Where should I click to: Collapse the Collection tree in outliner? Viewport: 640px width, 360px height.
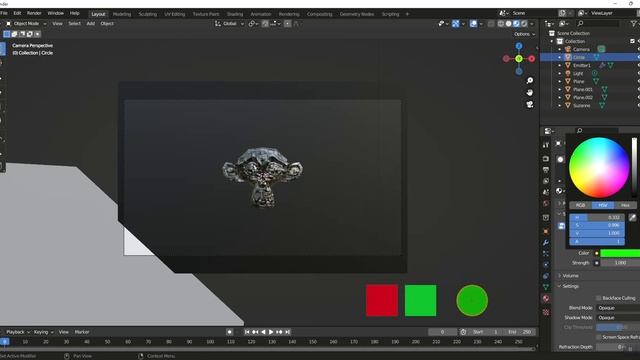(552, 41)
